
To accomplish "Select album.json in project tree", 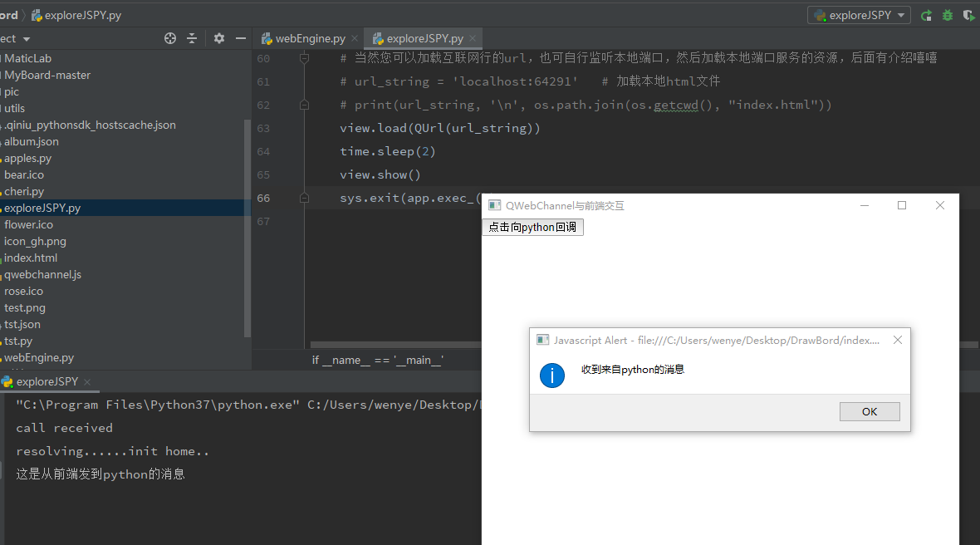I will coord(32,142).
